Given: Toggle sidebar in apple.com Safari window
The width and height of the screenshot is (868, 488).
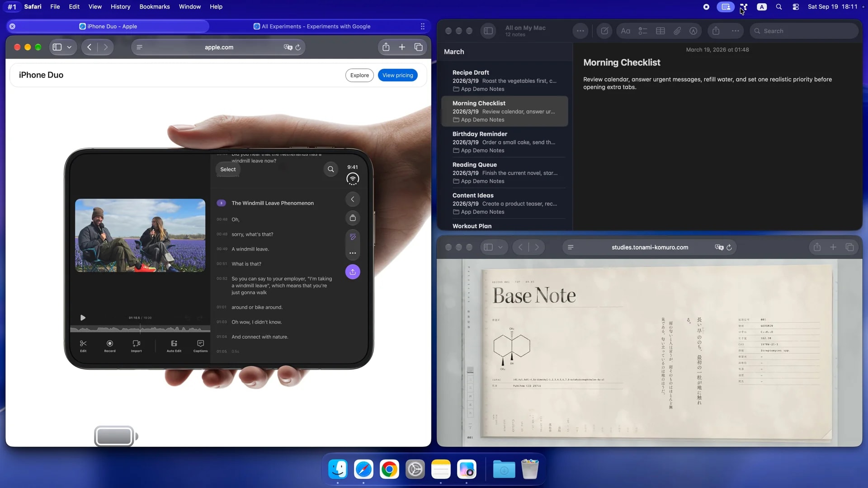Looking at the screenshot, I should click(x=57, y=47).
